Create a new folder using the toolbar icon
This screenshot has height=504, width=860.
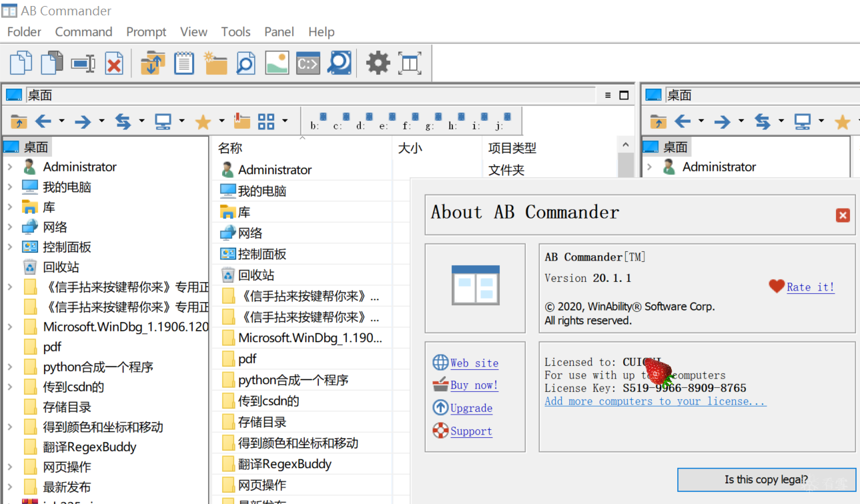point(216,63)
